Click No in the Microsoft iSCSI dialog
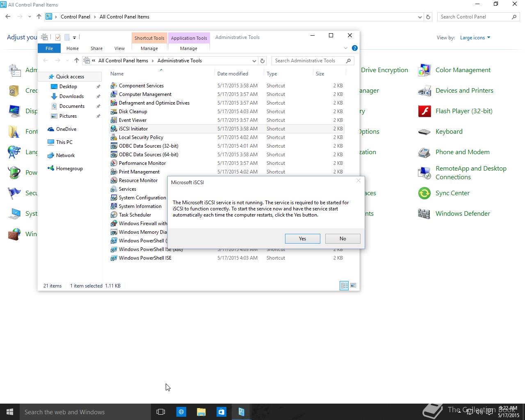The width and height of the screenshot is (525, 420). 342,239
